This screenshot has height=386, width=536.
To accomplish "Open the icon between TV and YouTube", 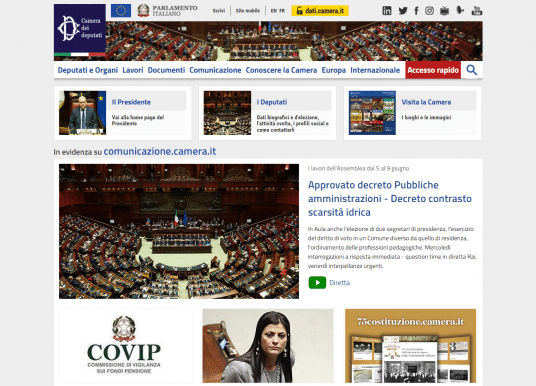I will click(x=460, y=11).
